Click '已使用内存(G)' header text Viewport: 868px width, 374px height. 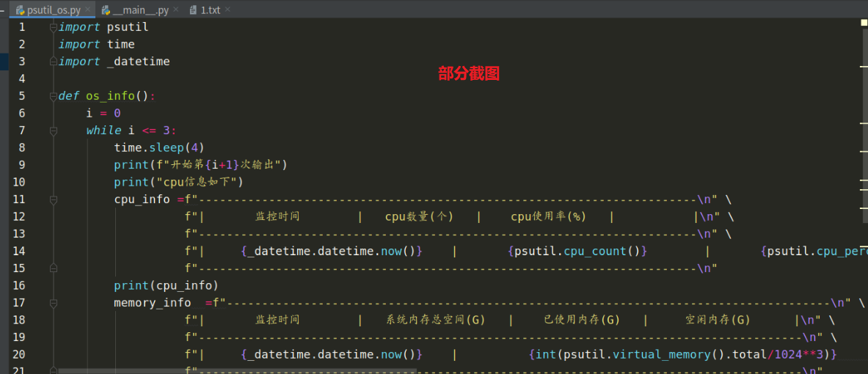581,320
